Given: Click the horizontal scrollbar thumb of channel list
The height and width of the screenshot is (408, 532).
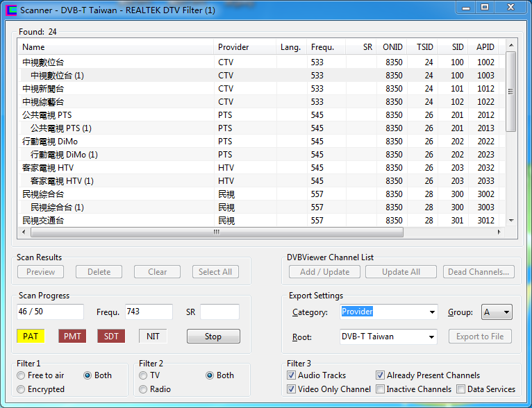Looking at the screenshot, I should point(217,232).
